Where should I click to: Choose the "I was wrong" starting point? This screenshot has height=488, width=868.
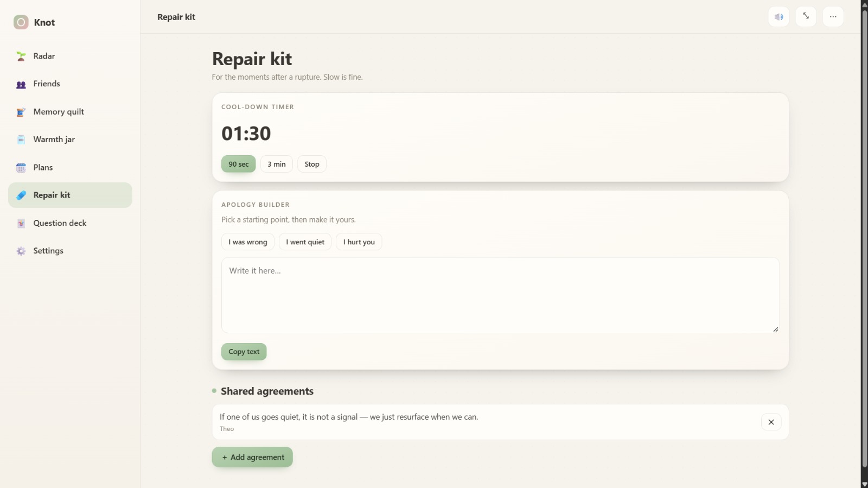[x=248, y=242]
